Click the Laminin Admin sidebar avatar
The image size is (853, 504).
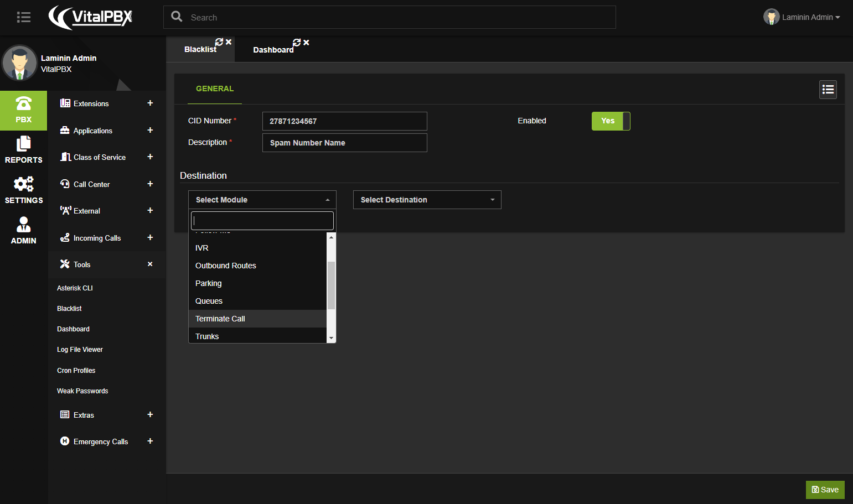pos(19,63)
